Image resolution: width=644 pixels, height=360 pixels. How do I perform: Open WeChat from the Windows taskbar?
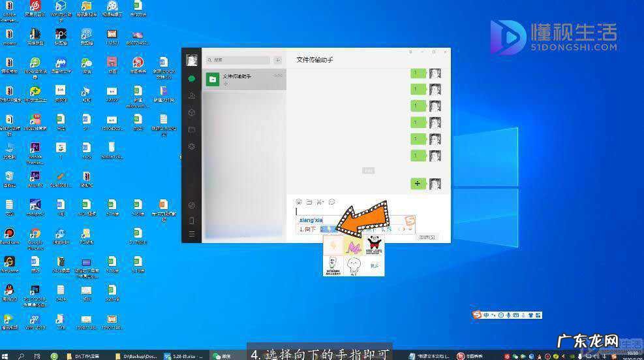click(222, 355)
